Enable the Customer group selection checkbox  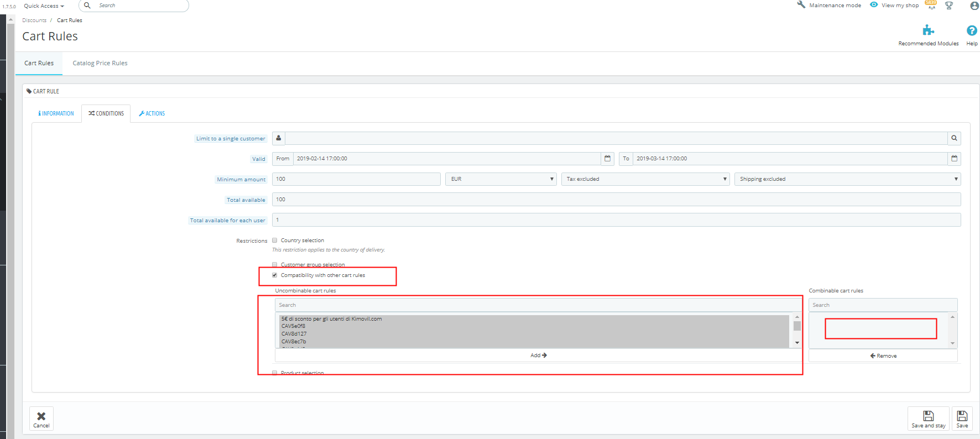click(274, 265)
